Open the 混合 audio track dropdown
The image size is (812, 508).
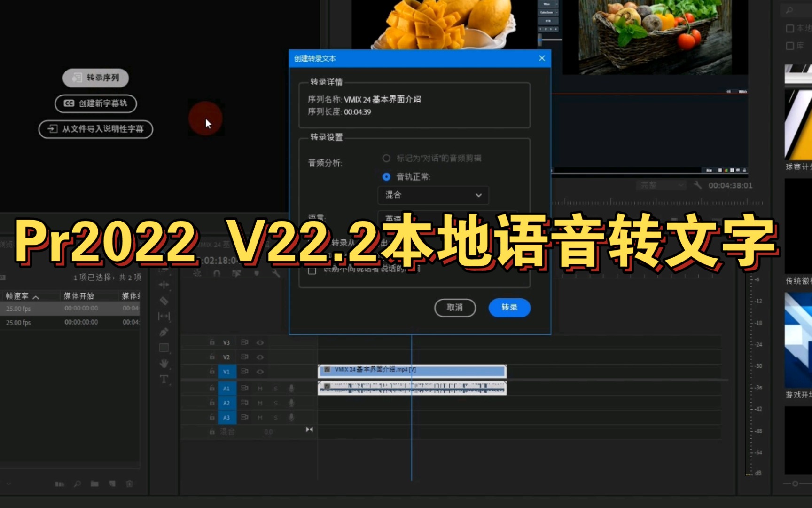432,195
